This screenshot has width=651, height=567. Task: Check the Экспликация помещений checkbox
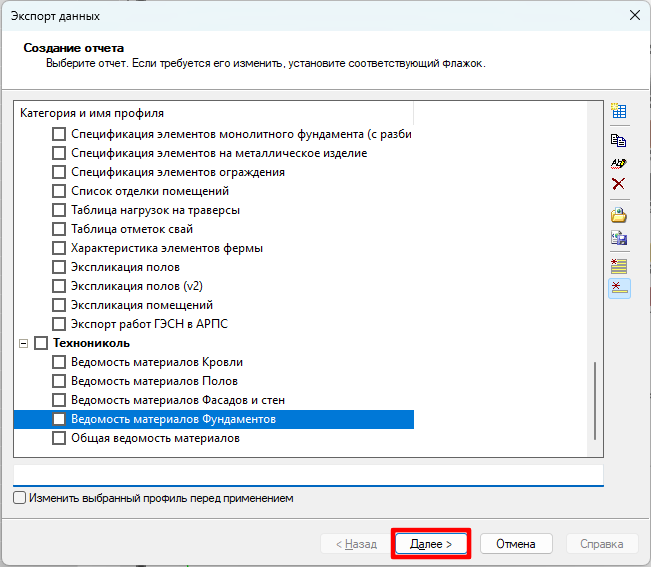(59, 305)
